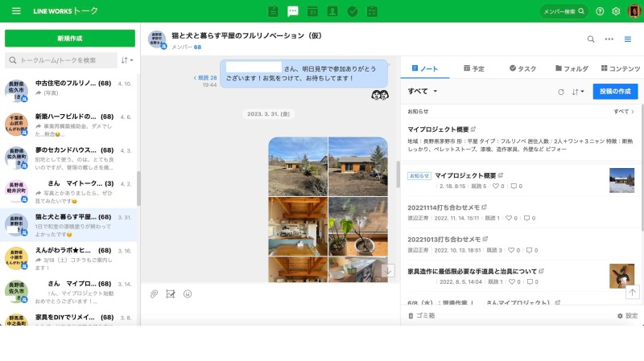
Task: Click the 投稿の作成 button
Action: [x=615, y=92]
